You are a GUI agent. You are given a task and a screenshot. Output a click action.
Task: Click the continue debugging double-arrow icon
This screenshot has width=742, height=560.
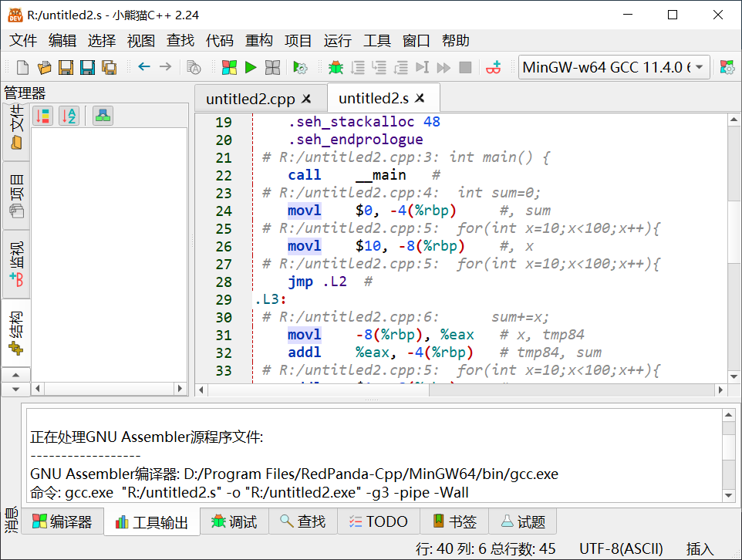(x=444, y=68)
